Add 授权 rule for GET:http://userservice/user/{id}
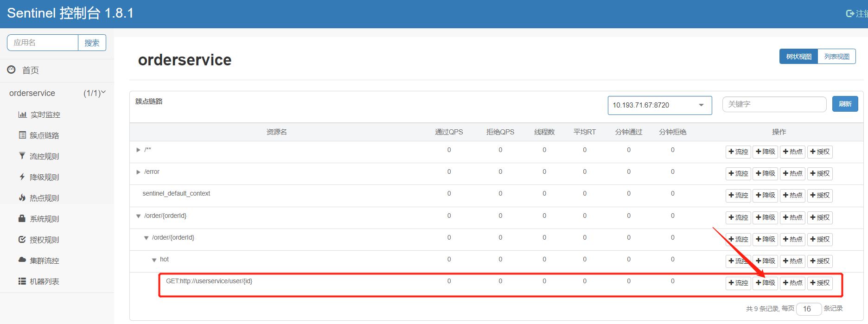 pyautogui.click(x=820, y=283)
